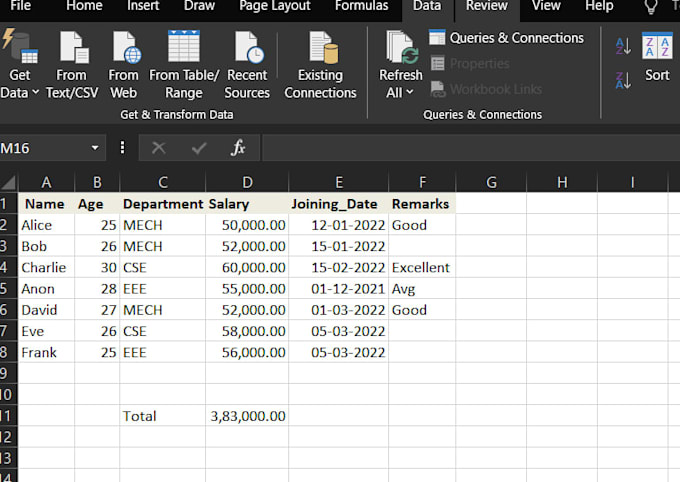This screenshot has width=680, height=482.
Task: Select column D header
Action: point(247,182)
